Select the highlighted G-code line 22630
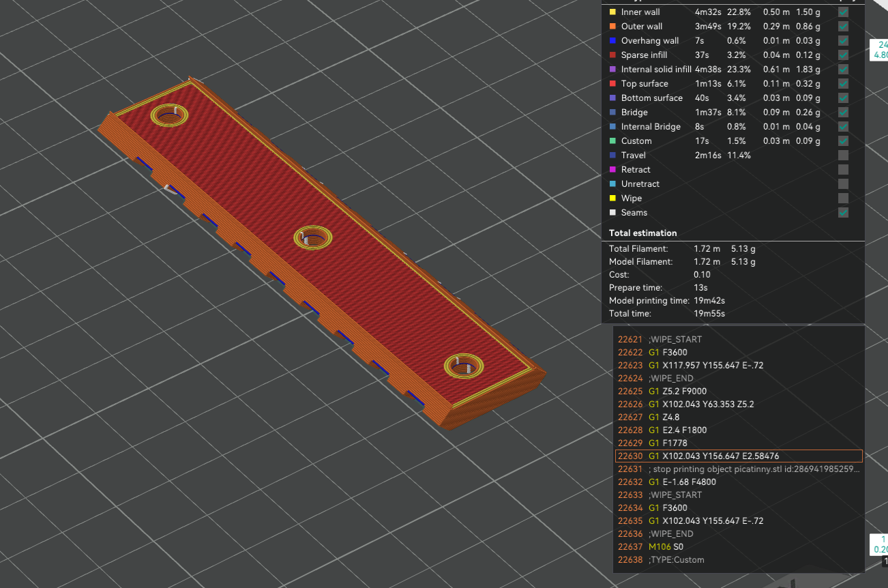Viewport: 888px width, 588px height. 739,456
